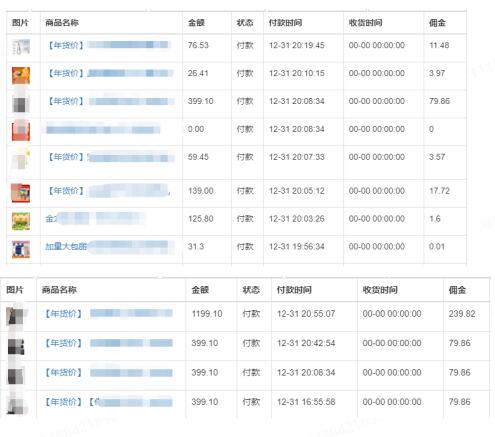Open the 【年货价】 product link in the 26.41 row
The height and width of the screenshot is (437, 495).
(x=110, y=73)
